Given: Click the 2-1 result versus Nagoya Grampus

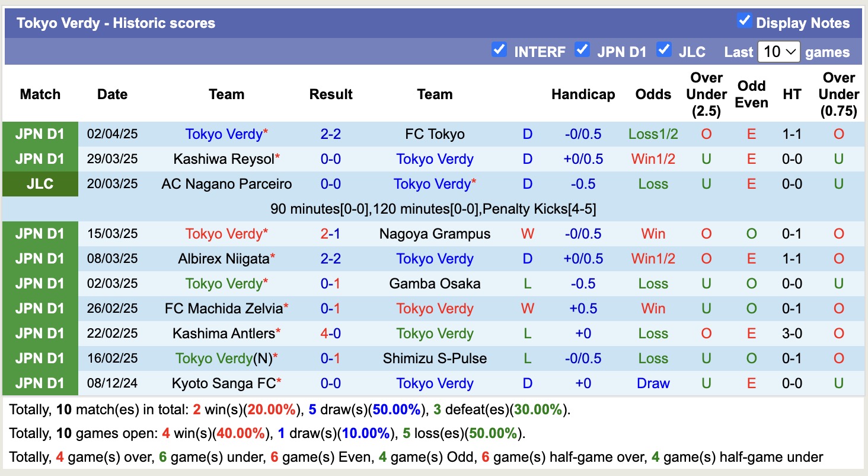Looking at the screenshot, I should coord(331,234).
